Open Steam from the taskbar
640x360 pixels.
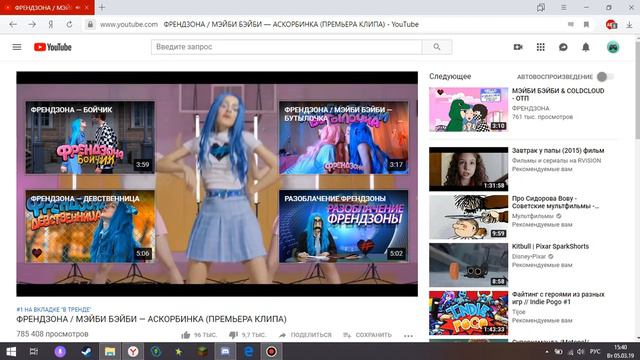point(87,351)
